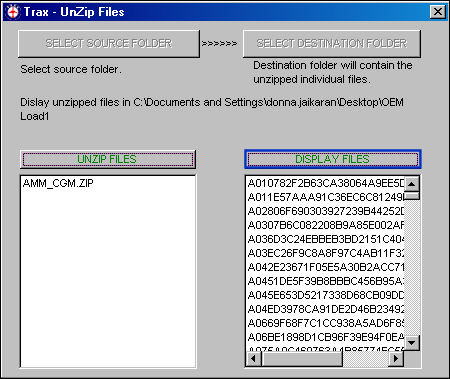Click the Trax app icon in title bar
This screenshot has width=450, height=379.
pyautogui.click(x=13, y=12)
